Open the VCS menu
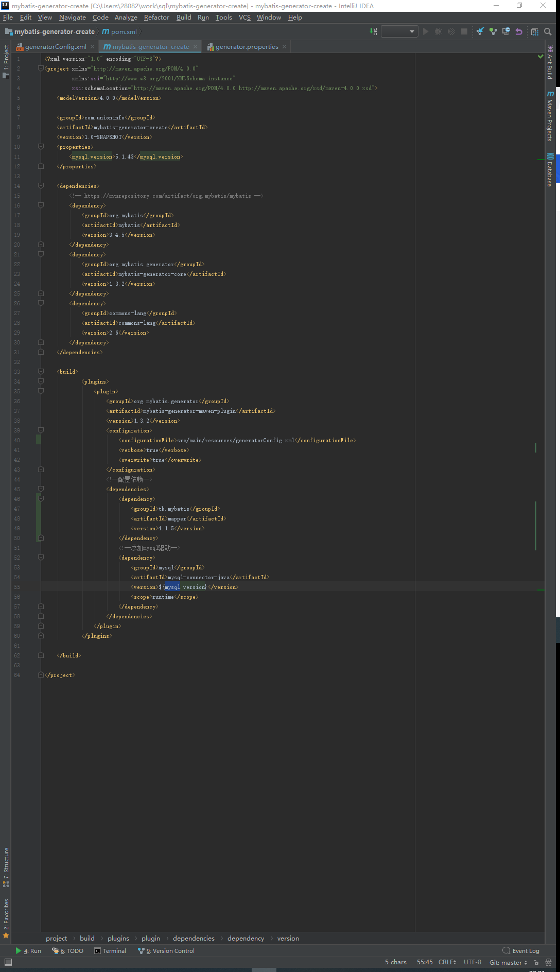Viewport: 560px width, 972px height. coord(244,17)
